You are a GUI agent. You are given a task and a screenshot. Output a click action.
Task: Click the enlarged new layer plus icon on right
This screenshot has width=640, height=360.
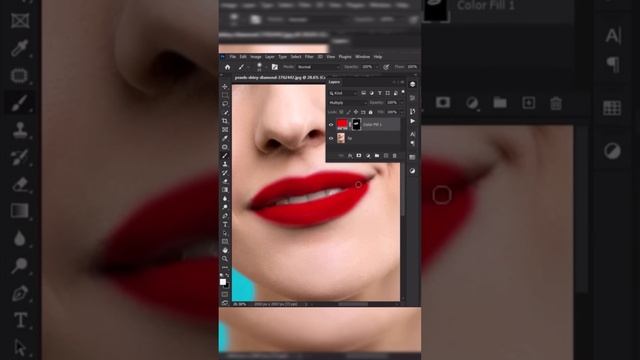coord(529,103)
